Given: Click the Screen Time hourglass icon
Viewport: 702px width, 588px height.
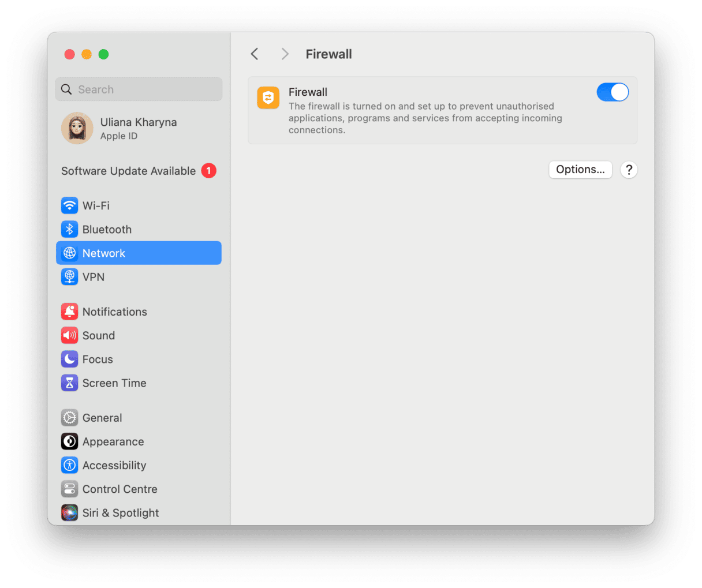Looking at the screenshot, I should tap(69, 383).
